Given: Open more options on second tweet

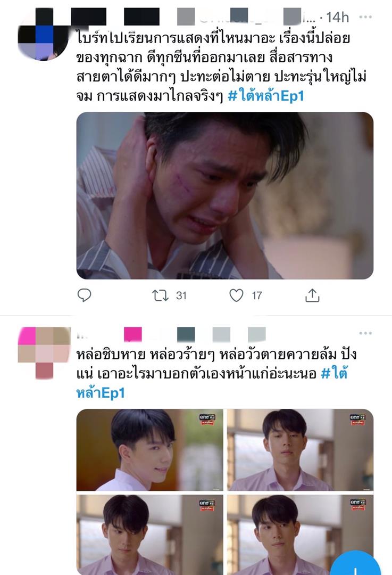Looking at the screenshot, I should 365,333.
